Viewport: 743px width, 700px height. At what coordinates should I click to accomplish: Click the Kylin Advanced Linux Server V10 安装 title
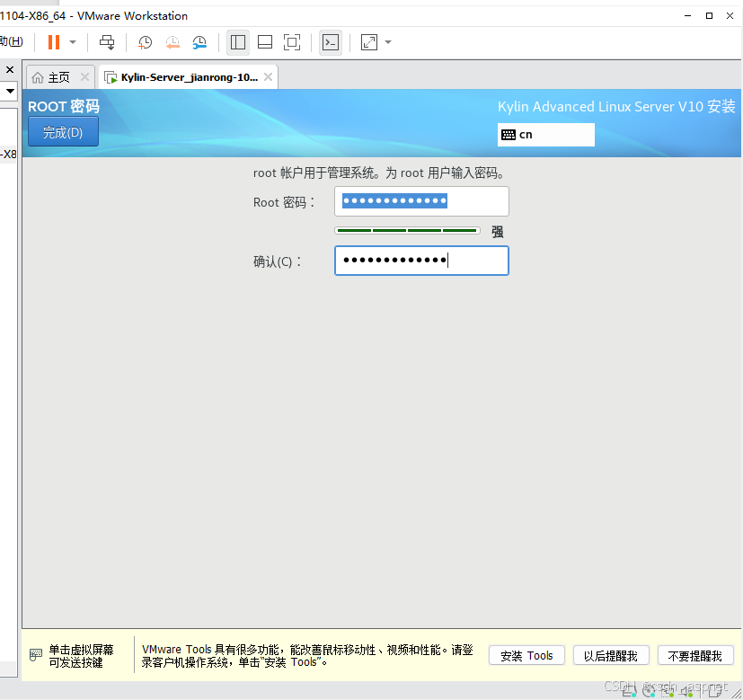(x=616, y=106)
